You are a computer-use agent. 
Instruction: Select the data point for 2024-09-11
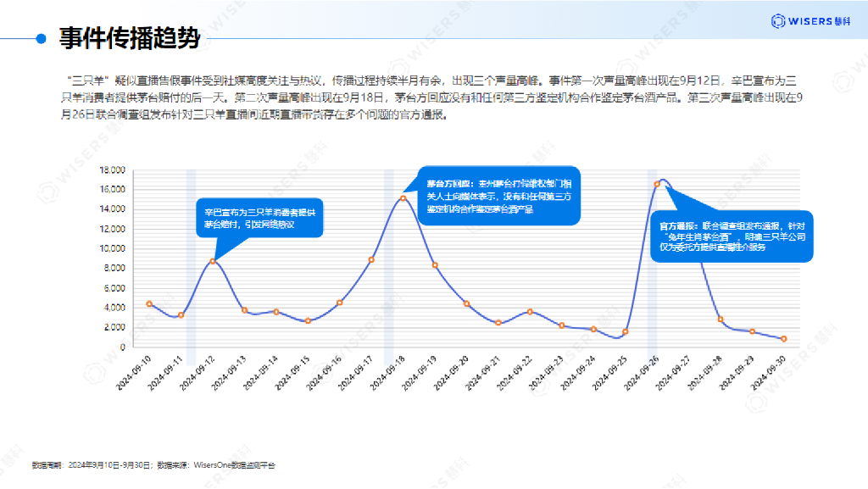[x=181, y=315]
